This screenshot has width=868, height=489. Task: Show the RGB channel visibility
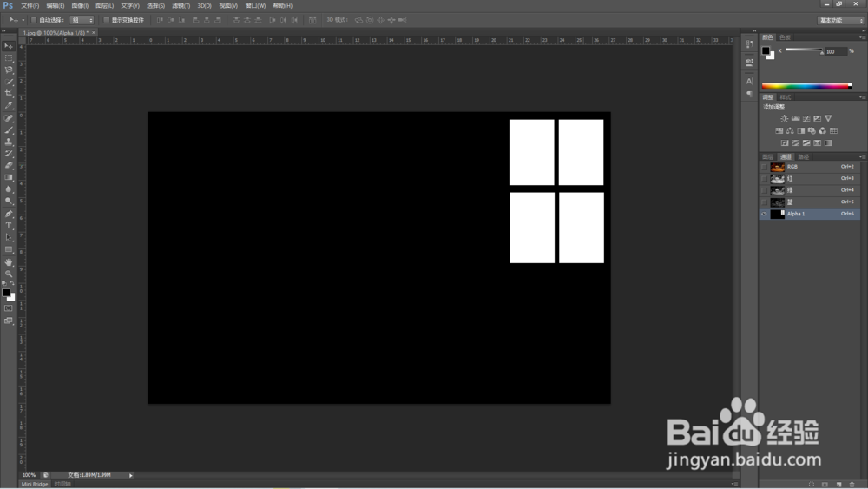click(764, 167)
